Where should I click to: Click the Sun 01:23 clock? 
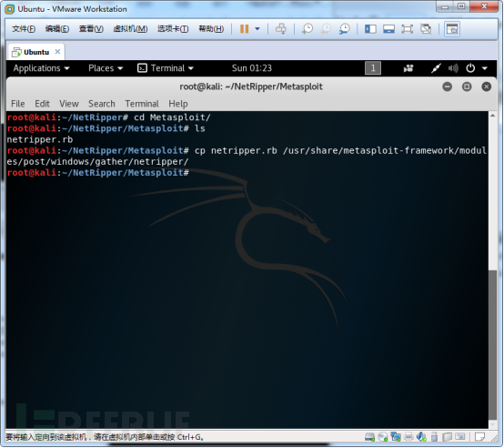[x=252, y=68]
